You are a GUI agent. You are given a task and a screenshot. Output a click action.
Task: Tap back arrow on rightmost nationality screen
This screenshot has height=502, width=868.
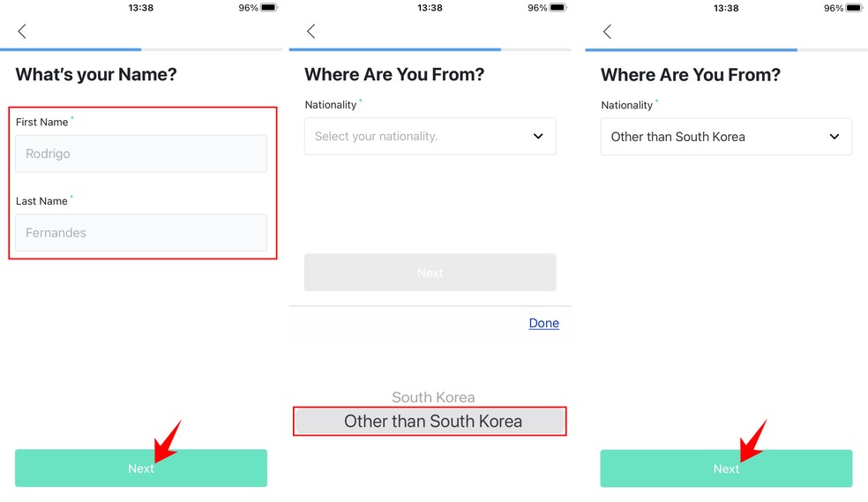pos(607,32)
